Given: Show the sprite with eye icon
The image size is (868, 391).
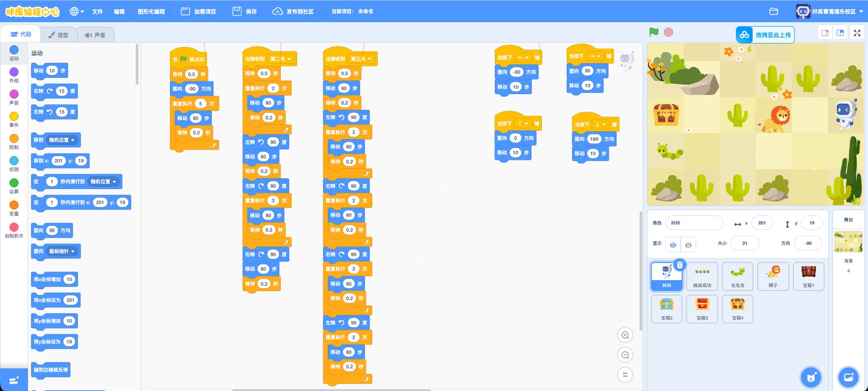Looking at the screenshot, I should [673, 245].
